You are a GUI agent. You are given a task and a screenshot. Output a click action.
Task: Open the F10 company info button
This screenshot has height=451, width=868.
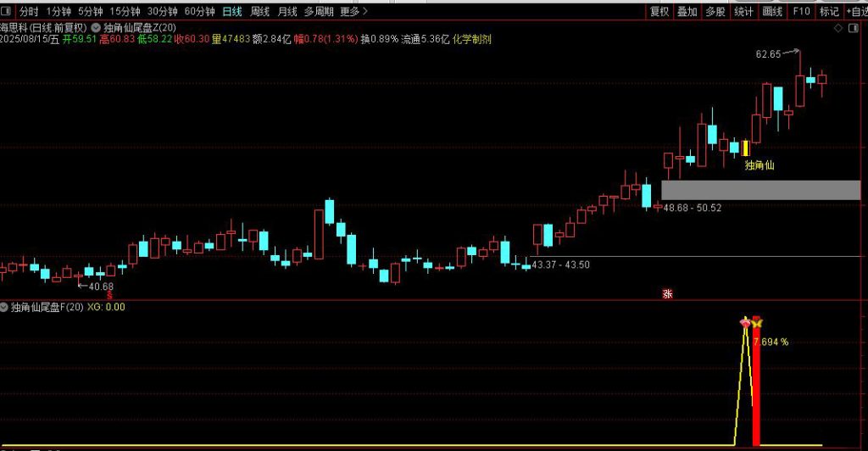[x=800, y=12]
